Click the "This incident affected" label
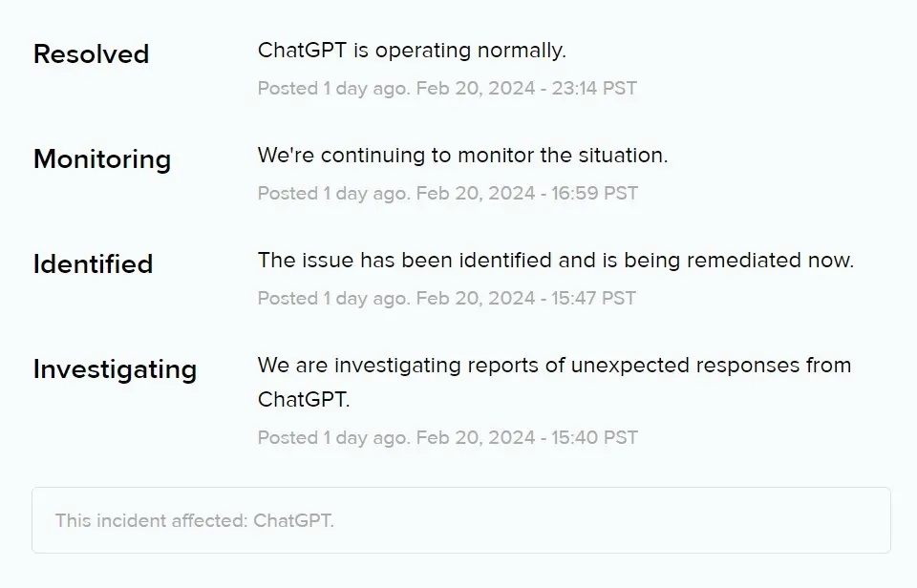 point(152,520)
